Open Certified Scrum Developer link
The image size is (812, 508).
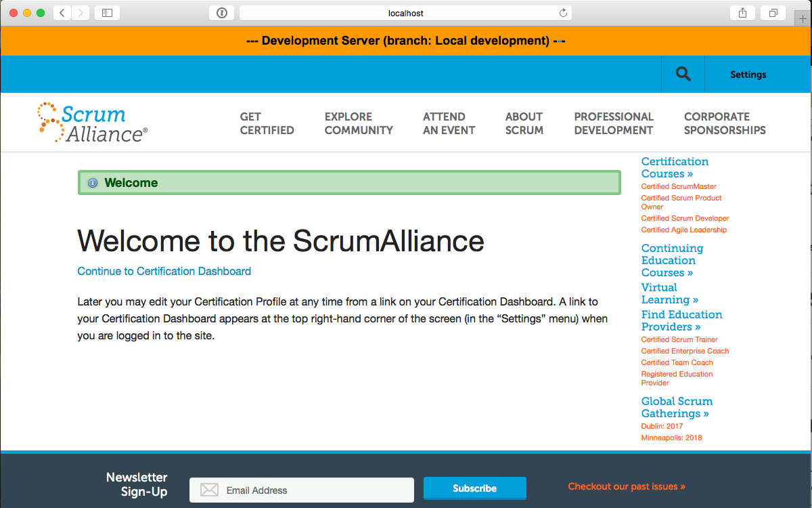tap(685, 219)
